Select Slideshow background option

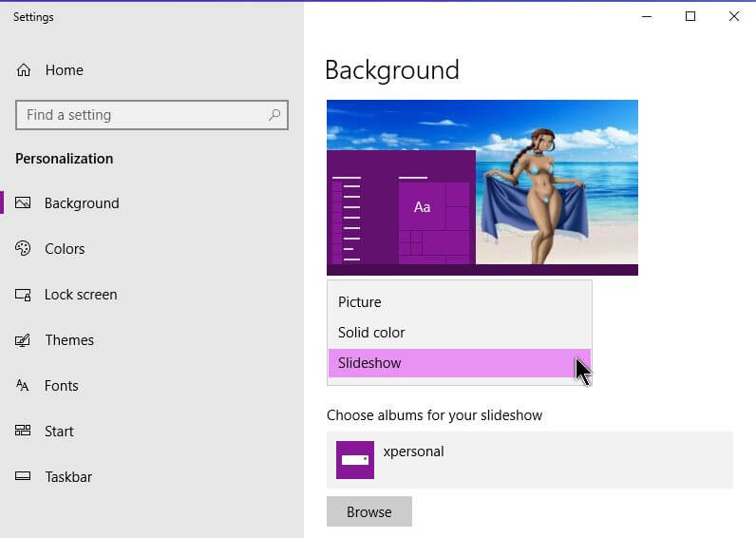click(459, 363)
